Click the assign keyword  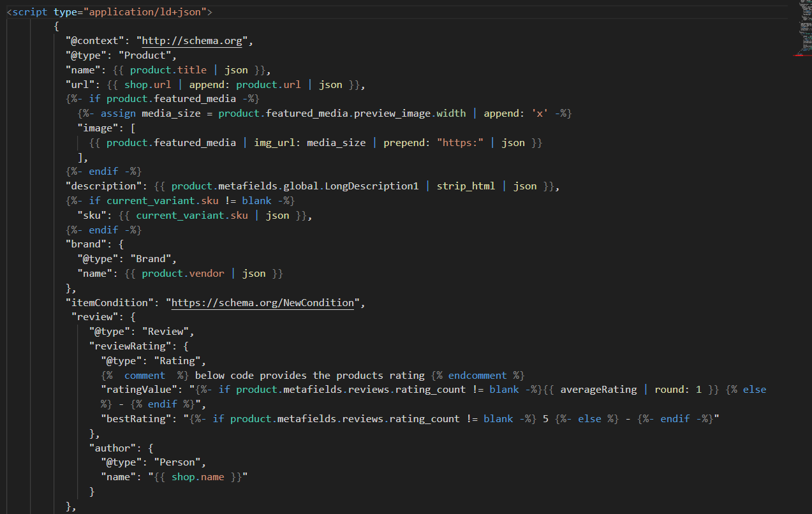(x=118, y=114)
